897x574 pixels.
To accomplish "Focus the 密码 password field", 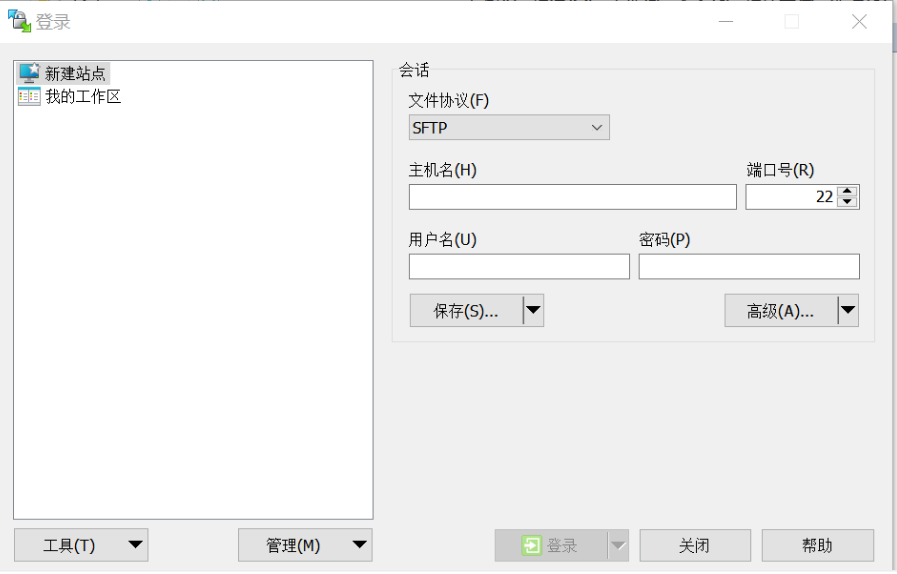I will coord(749,267).
